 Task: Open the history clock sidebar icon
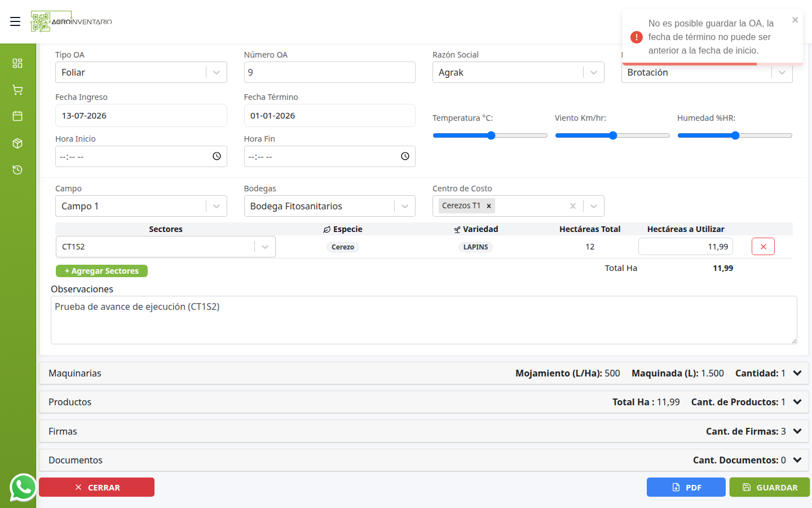pos(17,170)
